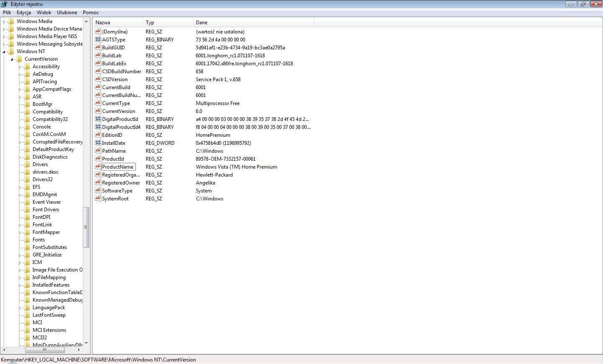Click the (Domyślna) default value icon
Viewport: 603px width, 364px height.
pos(98,31)
